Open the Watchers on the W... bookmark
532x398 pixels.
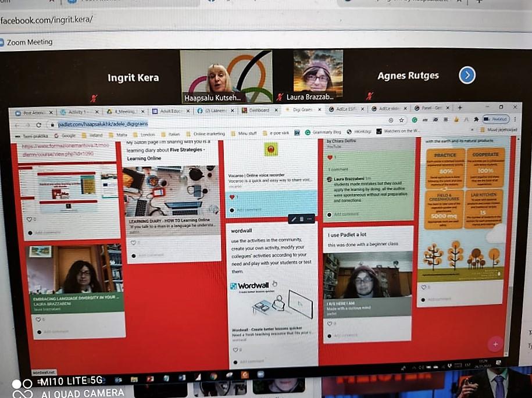(x=398, y=131)
